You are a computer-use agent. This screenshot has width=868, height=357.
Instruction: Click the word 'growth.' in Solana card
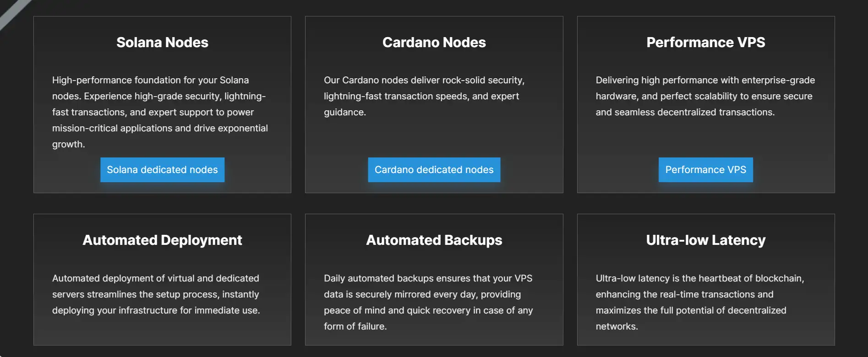[x=68, y=145]
